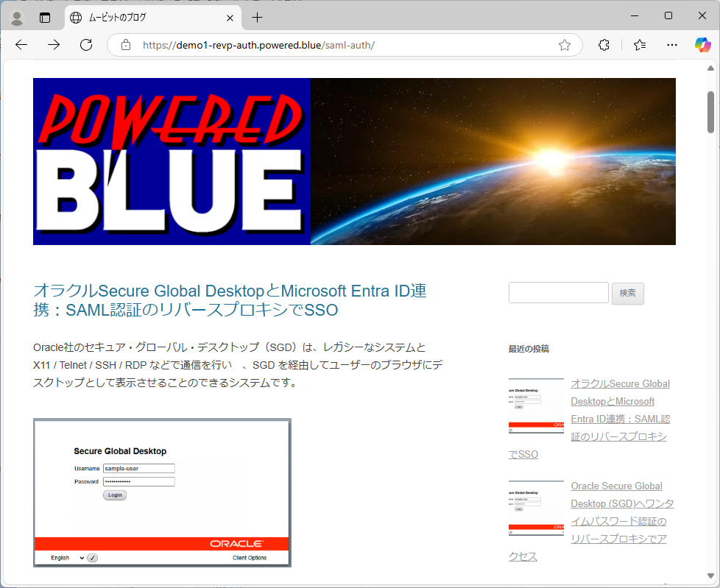Select the ムービットのブログ tab

(153, 18)
